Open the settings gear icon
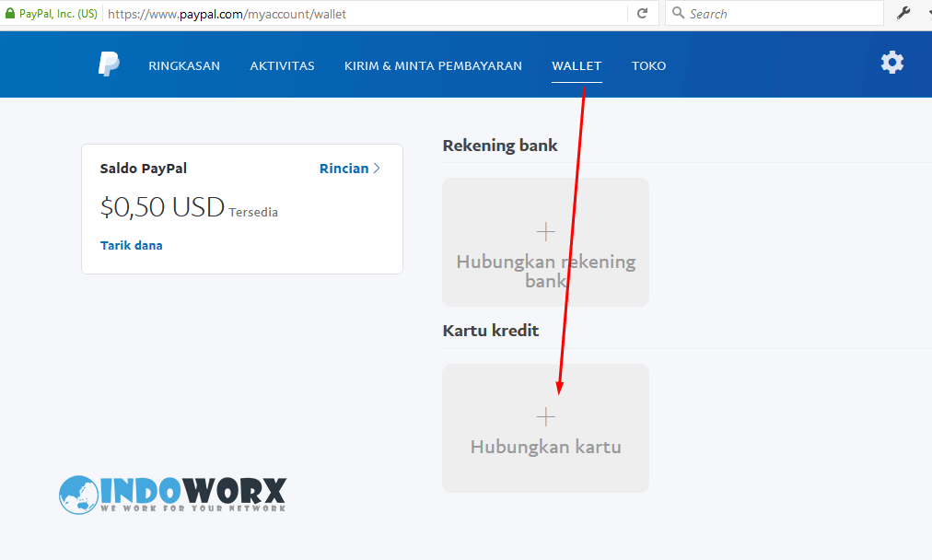The height and width of the screenshot is (560, 932). [891, 63]
